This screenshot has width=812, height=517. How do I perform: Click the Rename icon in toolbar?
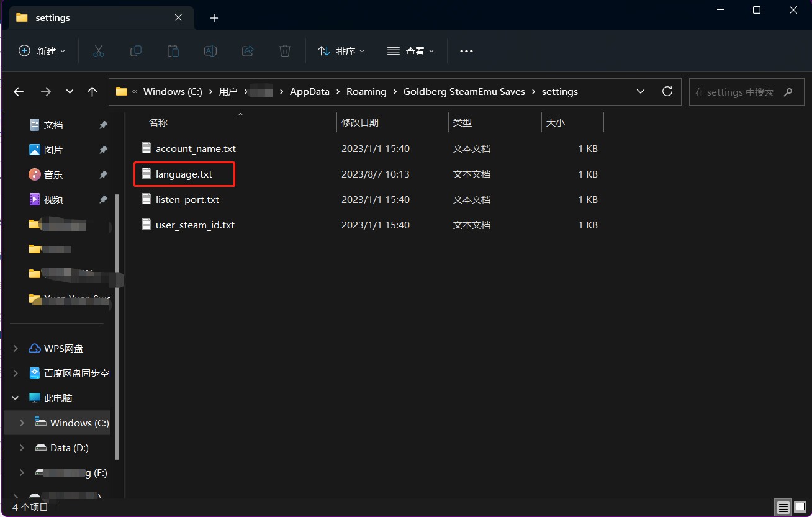tap(210, 51)
